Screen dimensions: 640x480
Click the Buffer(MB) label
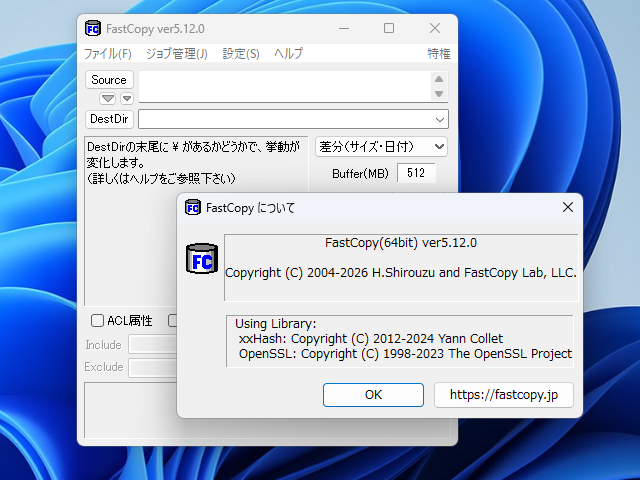coord(360,174)
